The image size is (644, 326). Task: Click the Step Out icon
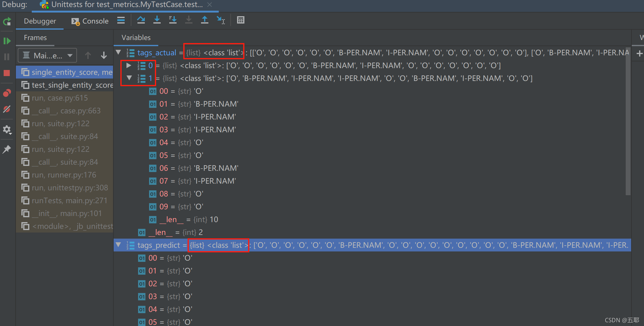pos(205,20)
